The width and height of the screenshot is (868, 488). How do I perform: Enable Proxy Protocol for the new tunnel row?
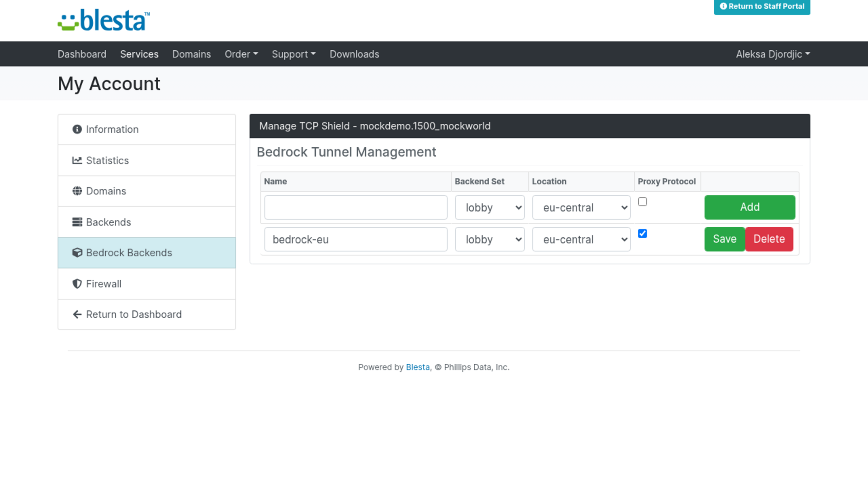pos(642,202)
